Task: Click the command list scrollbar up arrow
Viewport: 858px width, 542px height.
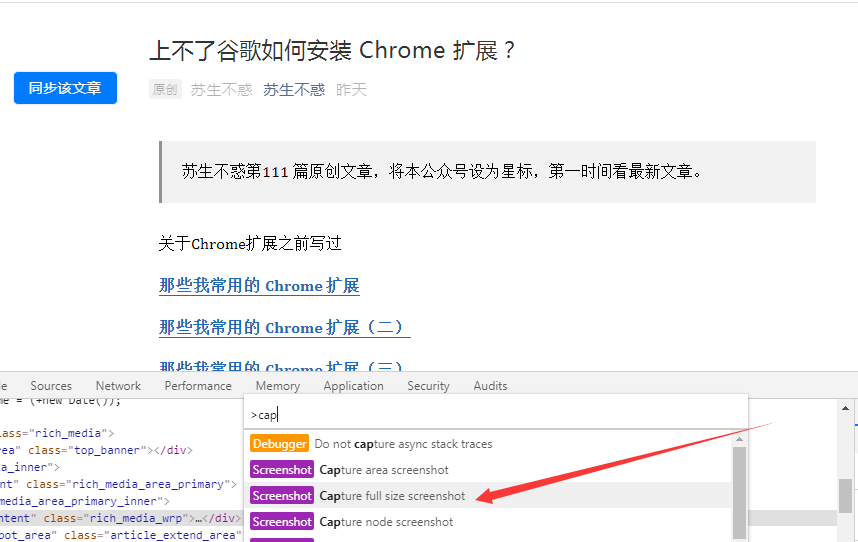Action: tap(739, 439)
